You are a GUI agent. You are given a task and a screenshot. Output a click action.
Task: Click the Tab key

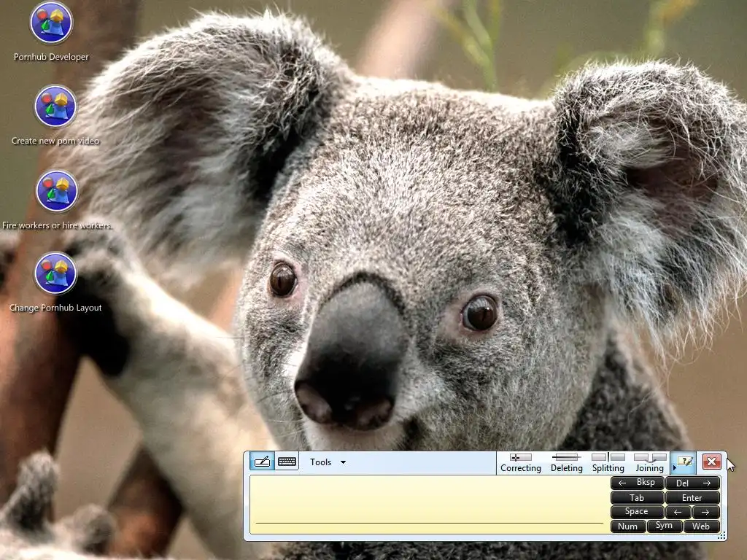coord(637,497)
